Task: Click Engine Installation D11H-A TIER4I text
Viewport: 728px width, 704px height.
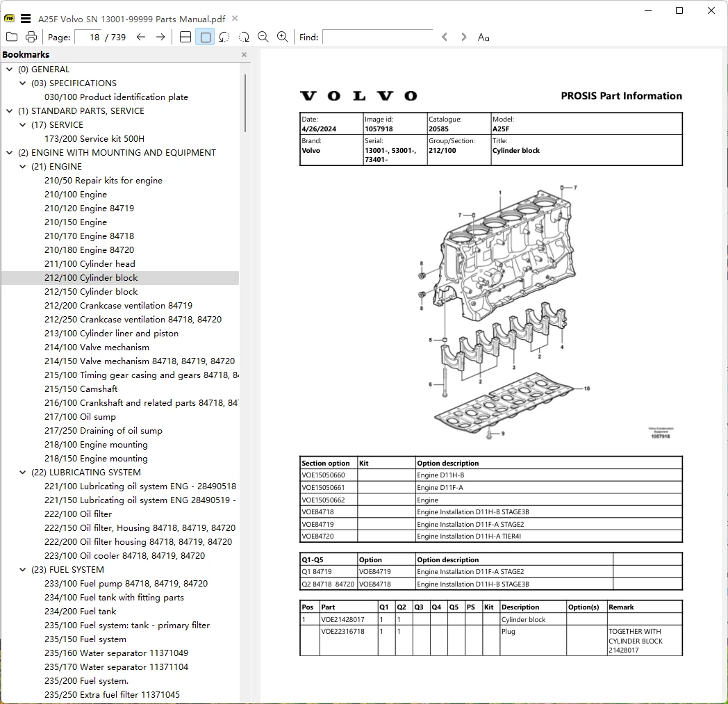Action: pyautogui.click(x=469, y=536)
